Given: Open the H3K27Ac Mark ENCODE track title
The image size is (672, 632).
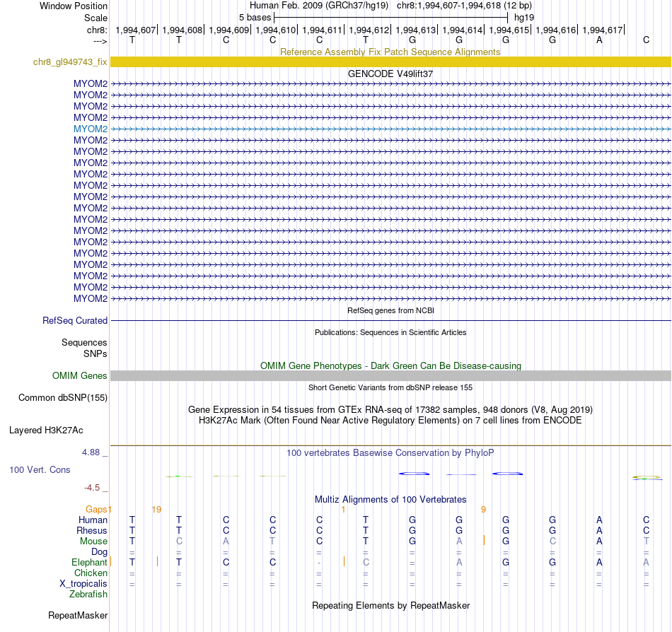Looking at the screenshot, I should 390,420.
